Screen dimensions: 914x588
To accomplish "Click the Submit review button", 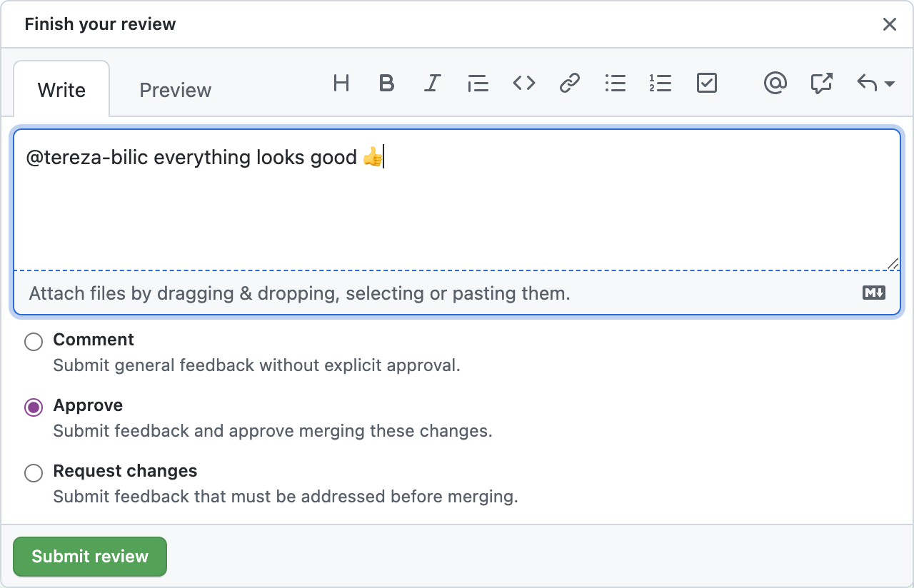I will coord(90,557).
